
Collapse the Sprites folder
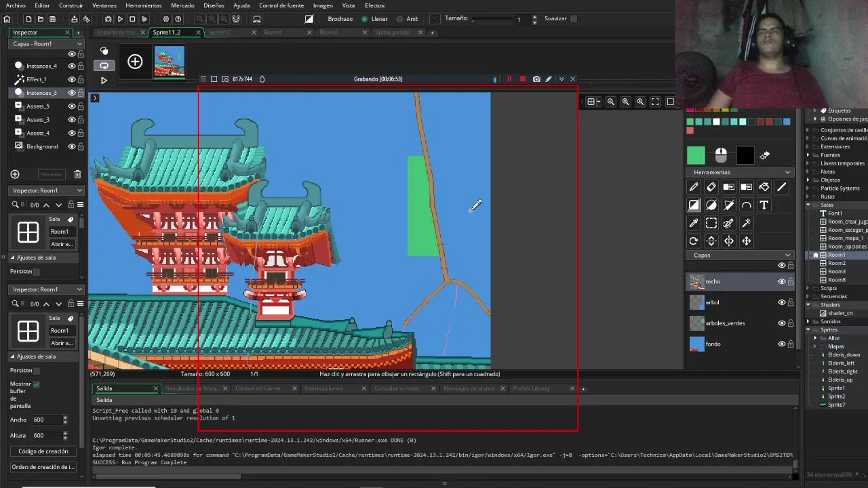(808, 330)
